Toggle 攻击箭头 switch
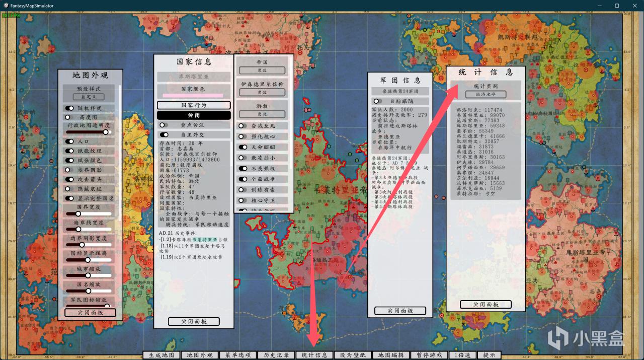 click(69, 179)
